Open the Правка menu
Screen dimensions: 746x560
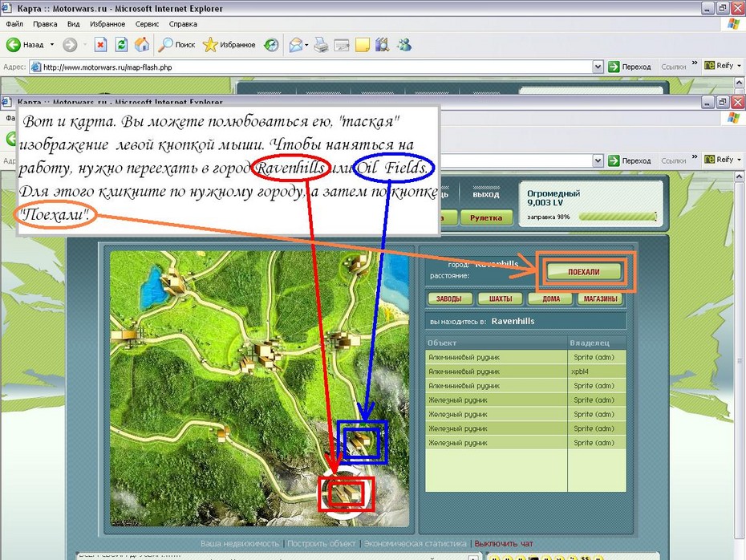(45, 24)
